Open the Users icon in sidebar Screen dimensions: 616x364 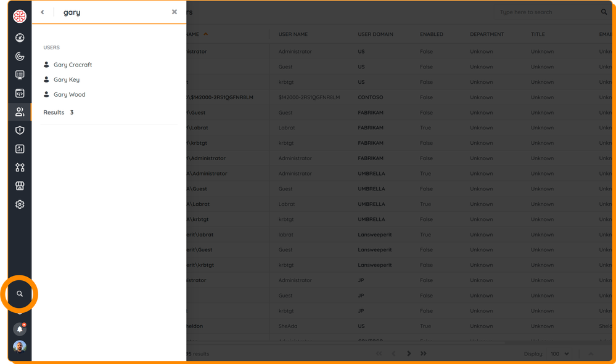[x=20, y=112]
